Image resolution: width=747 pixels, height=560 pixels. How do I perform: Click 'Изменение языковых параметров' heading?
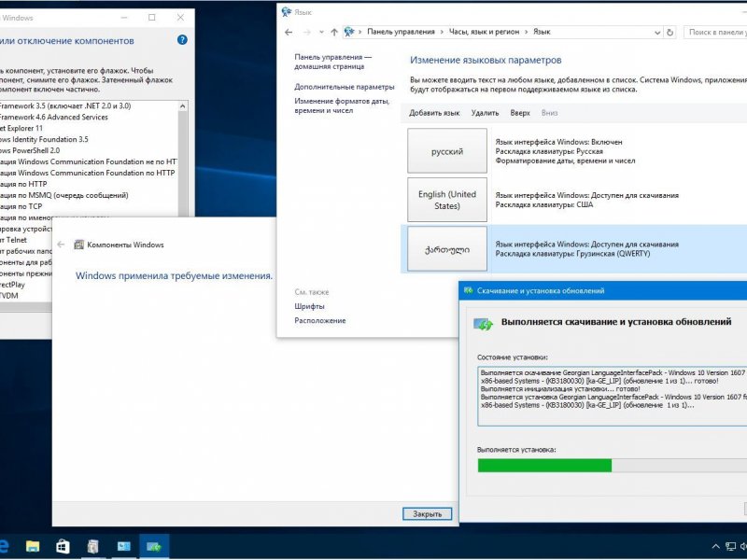click(x=486, y=60)
